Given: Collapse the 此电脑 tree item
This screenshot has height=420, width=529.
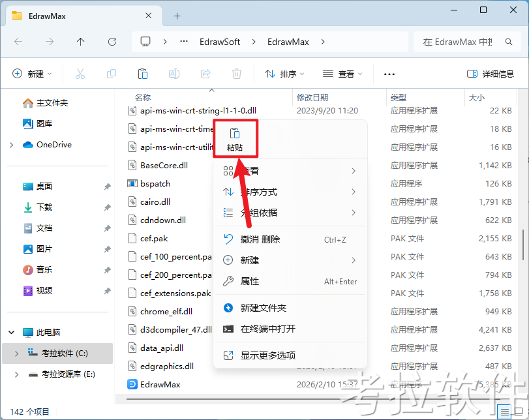Looking at the screenshot, I should pos(11,332).
